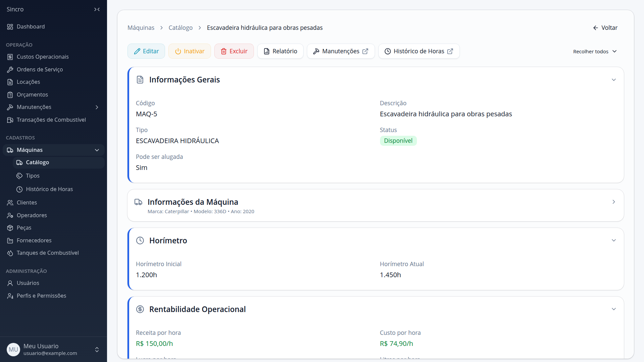Click the Ordens de Serviço wrench icon
644x362 pixels.
click(10, 70)
